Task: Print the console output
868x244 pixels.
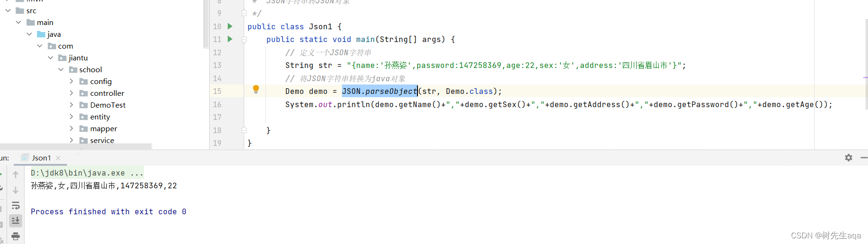Action: (x=16, y=236)
